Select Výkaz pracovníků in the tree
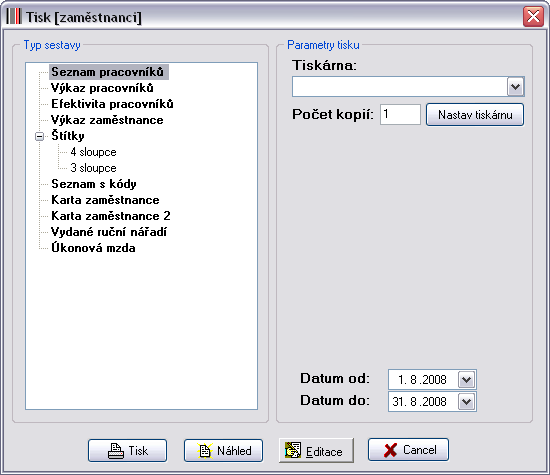 pos(102,88)
